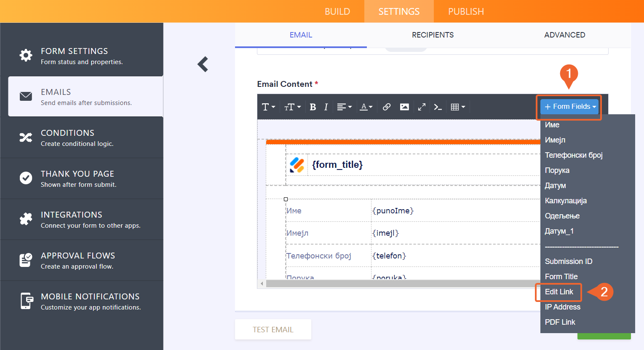Toggle italic formatting in editor toolbar
This screenshot has height=350, width=644.
[x=326, y=107]
